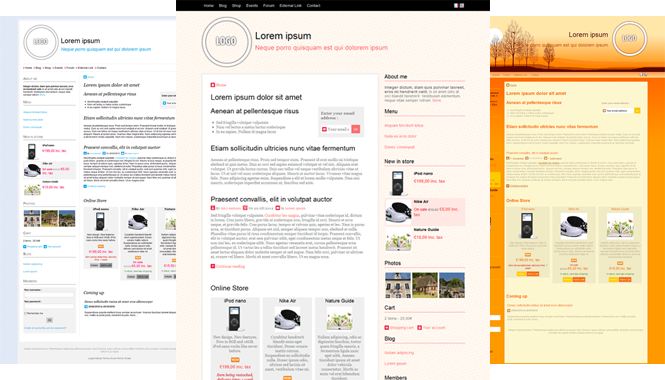
Task: Click the circular LOGO in center page
Action: click(226, 42)
